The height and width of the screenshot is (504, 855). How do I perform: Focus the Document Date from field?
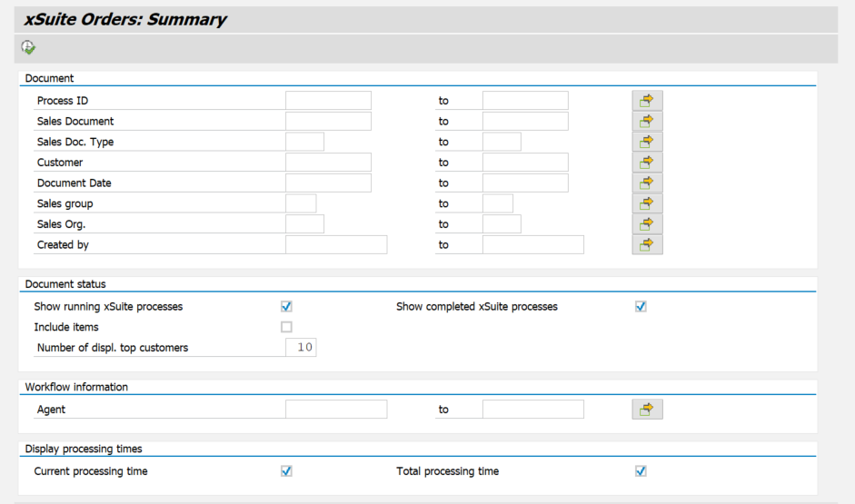coord(328,183)
